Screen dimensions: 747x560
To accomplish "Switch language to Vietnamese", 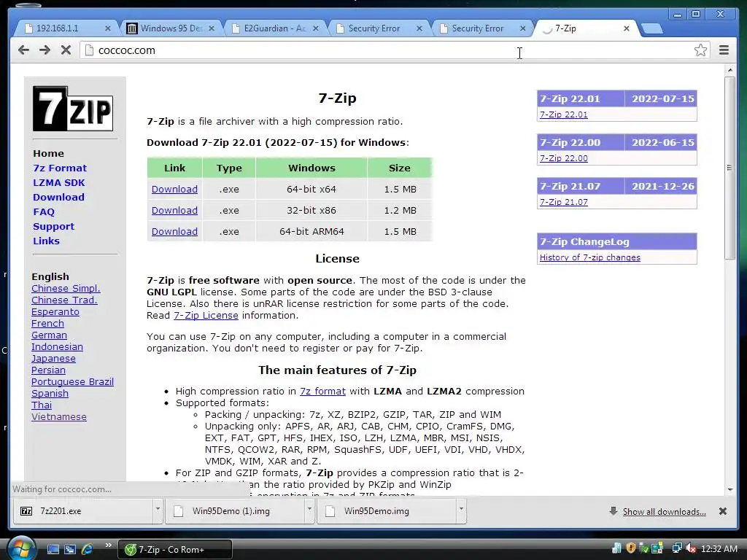I will tap(59, 416).
